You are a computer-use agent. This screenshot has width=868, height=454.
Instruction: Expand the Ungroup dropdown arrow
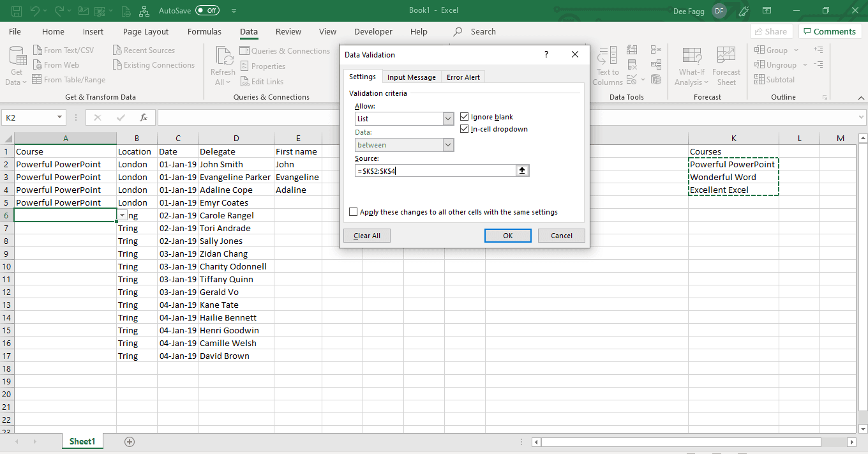(x=805, y=65)
